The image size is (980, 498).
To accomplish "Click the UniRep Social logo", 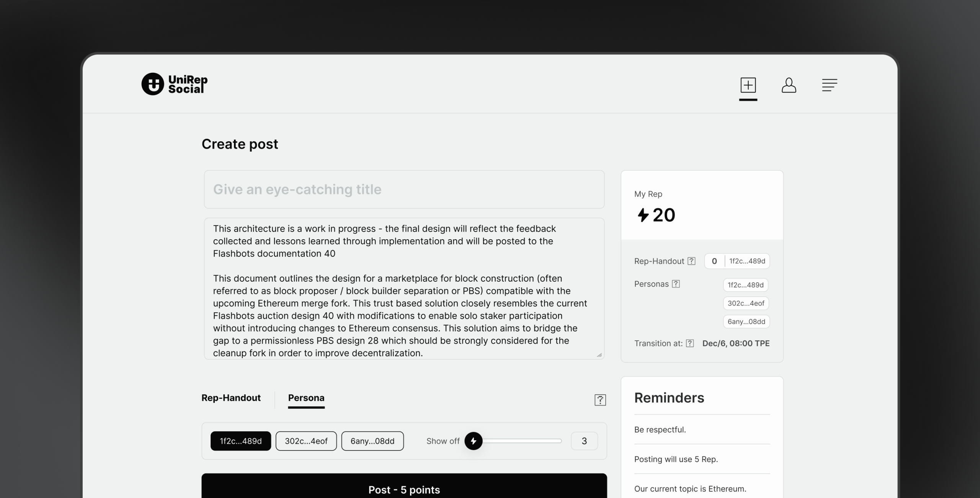I will (175, 84).
